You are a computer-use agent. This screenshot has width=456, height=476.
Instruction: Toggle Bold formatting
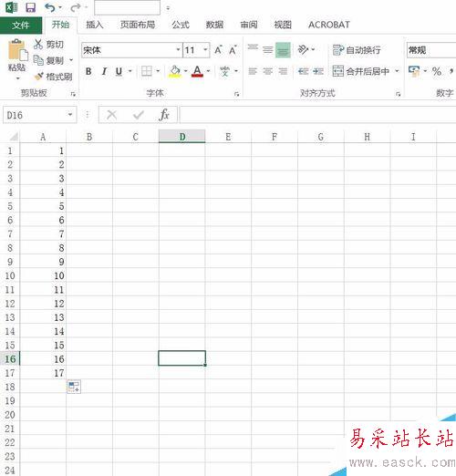click(x=88, y=71)
